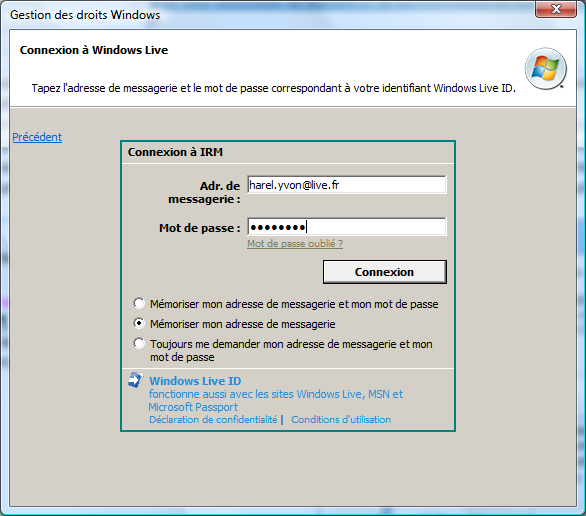Viewport: 586px width, 516px height.
Task: Click the Connexion button
Action: pyautogui.click(x=385, y=272)
